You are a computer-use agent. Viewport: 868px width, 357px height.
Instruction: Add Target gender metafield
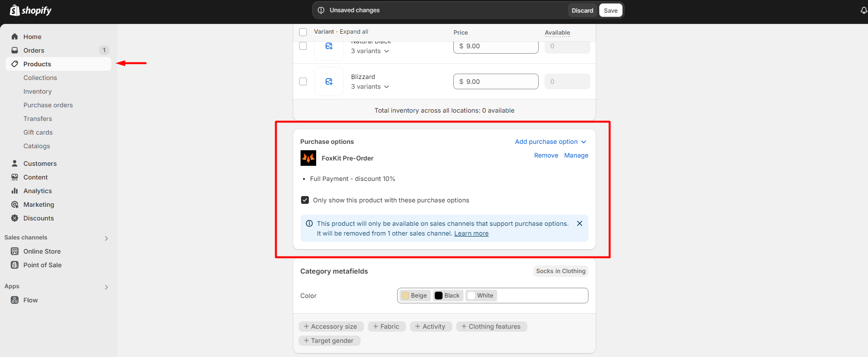pyautogui.click(x=329, y=341)
